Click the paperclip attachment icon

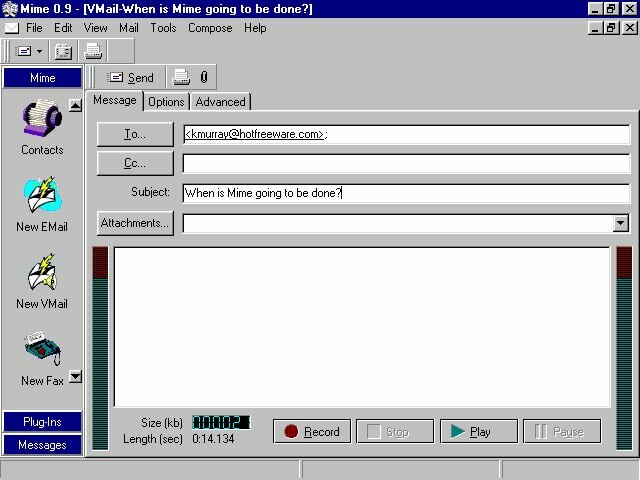204,77
